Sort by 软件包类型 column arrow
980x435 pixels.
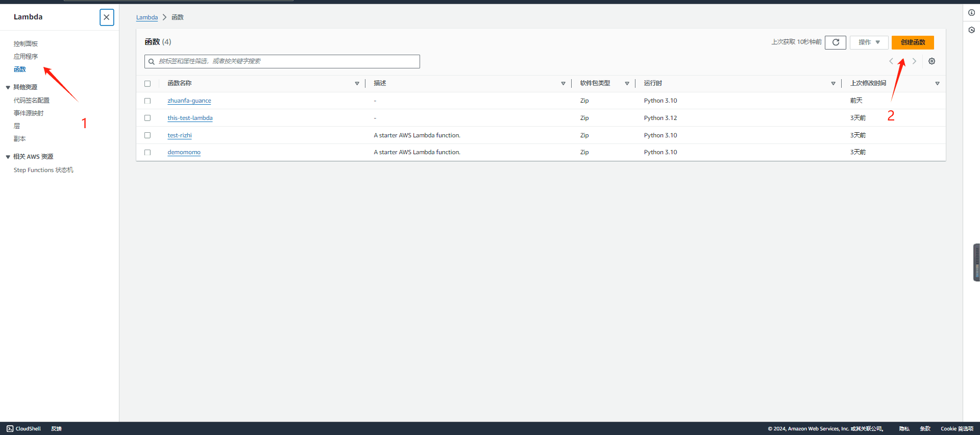coord(627,84)
